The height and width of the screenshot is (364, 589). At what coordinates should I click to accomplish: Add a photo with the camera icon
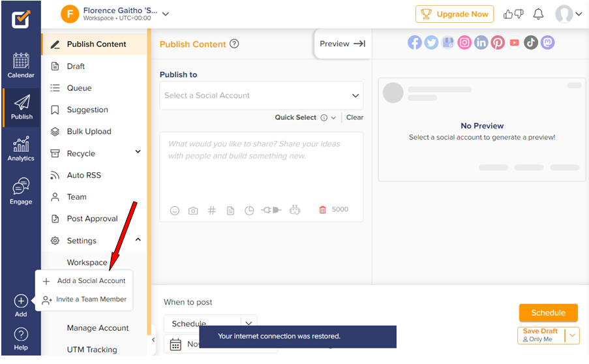[193, 210]
